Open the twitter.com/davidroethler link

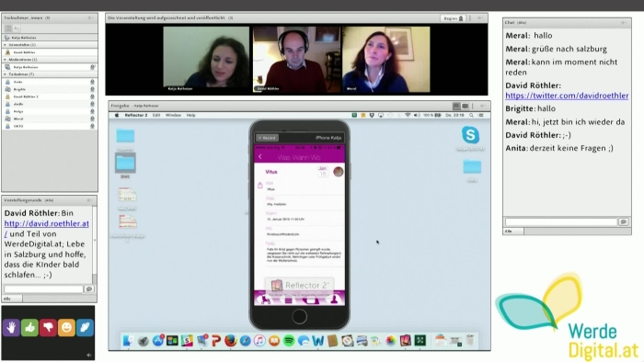pos(567,96)
